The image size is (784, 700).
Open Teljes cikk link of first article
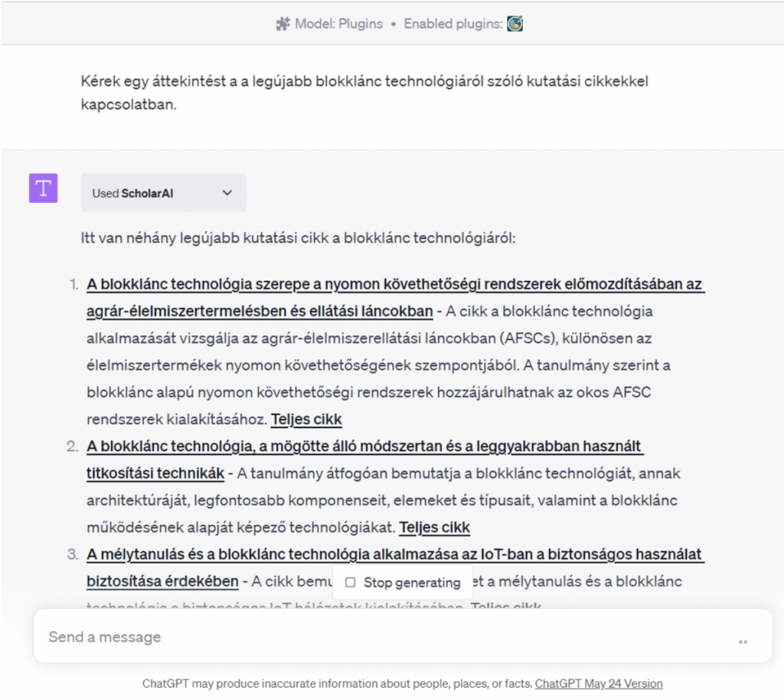click(x=306, y=419)
